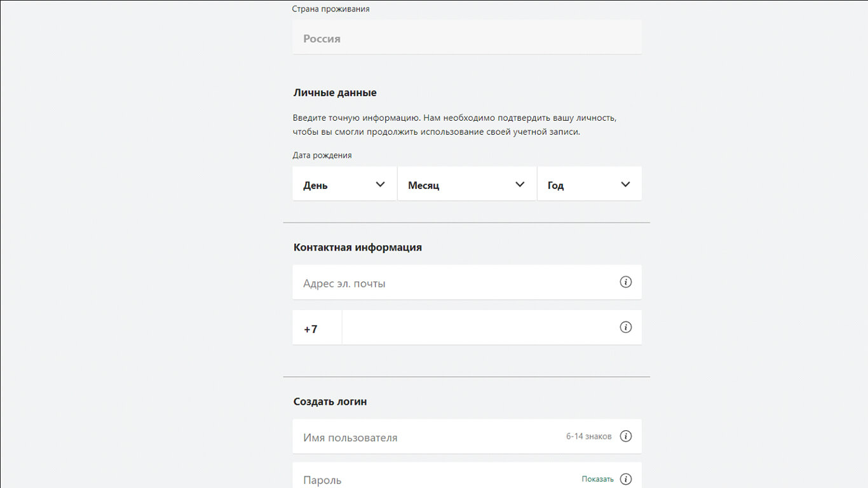Click the 6-14 знаков hint text
This screenshot has width=868, height=488.
(x=589, y=437)
